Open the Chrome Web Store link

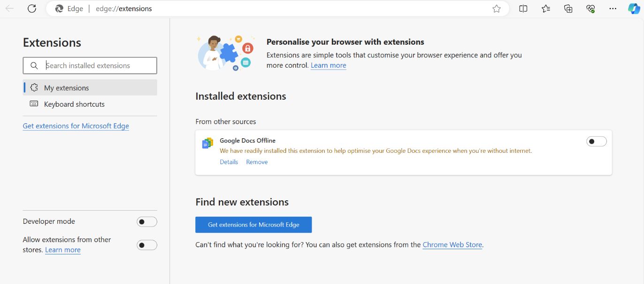point(452,245)
